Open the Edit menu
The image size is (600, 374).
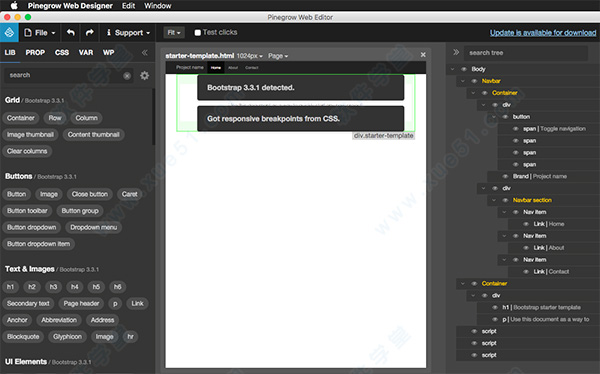(x=128, y=6)
